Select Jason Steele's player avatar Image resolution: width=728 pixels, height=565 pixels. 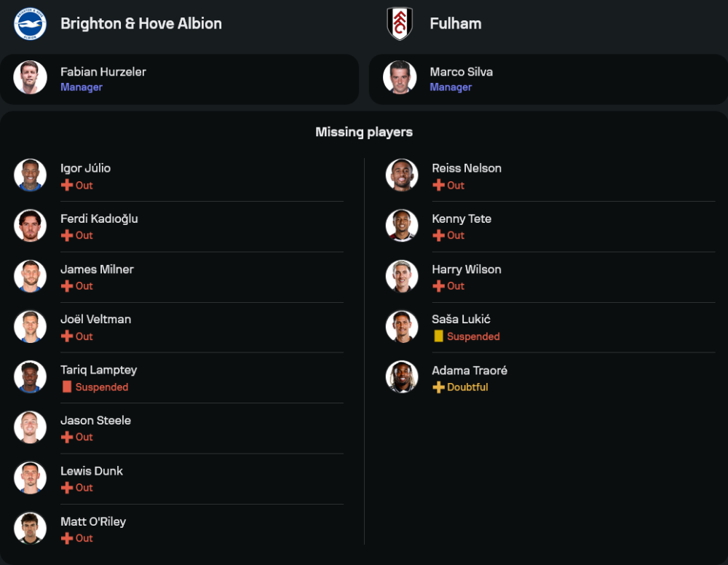pyautogui.click(x=30, y=427)
